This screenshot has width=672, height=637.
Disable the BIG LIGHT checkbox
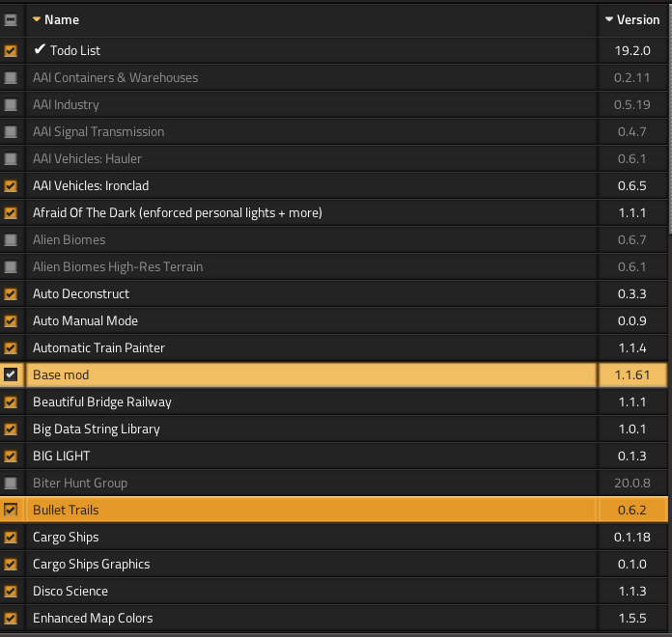(x=11, y=456)
